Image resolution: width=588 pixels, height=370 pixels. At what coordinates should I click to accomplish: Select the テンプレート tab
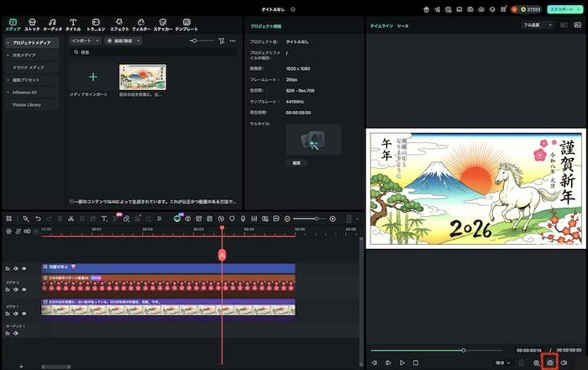tap(186, 24)
